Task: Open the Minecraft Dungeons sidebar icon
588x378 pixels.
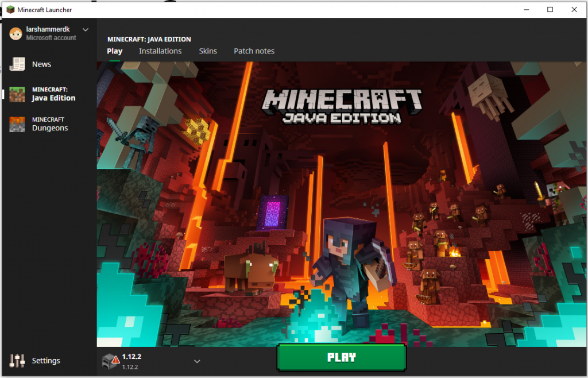Action: coord(17,124)
